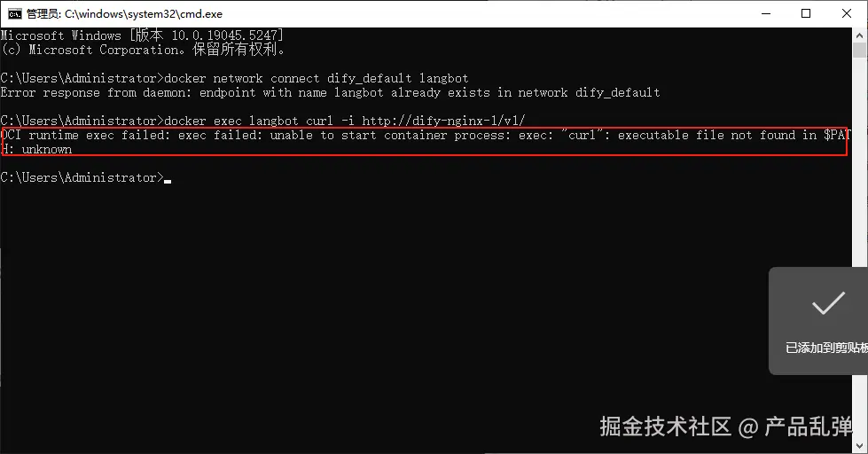
Task: Close the administrator cmd.exe window
Action: 847,14
